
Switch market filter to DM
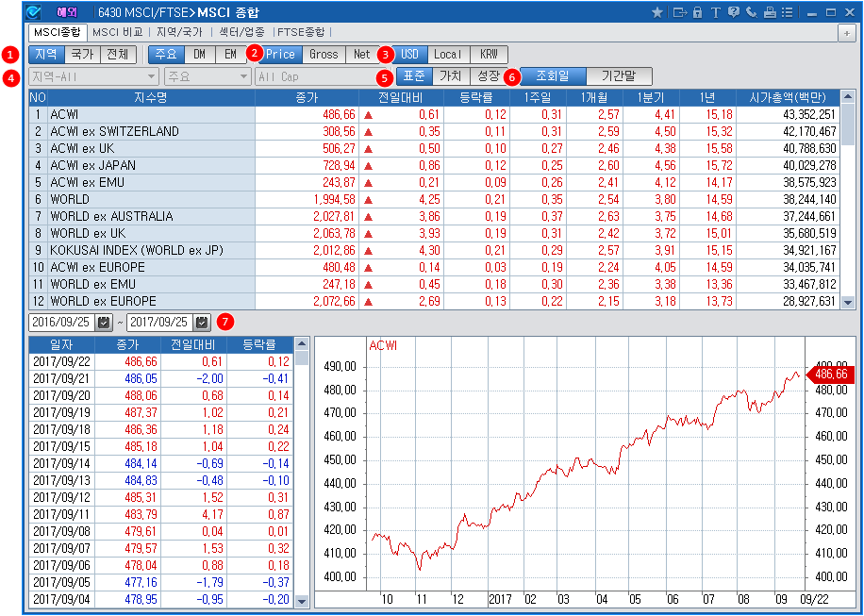pyautogui.click(x=199, y=55)
